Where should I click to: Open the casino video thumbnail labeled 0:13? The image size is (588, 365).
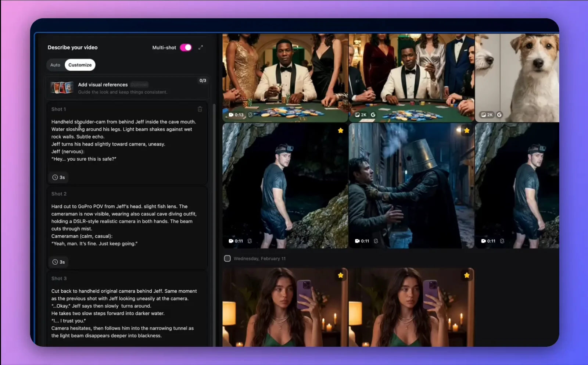pos(285,78)
